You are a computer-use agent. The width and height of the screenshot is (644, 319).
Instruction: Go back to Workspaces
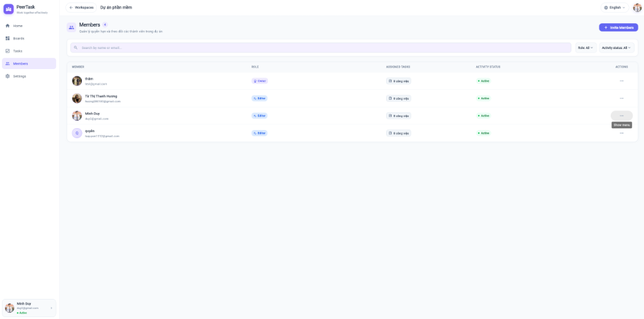point(81,8)
